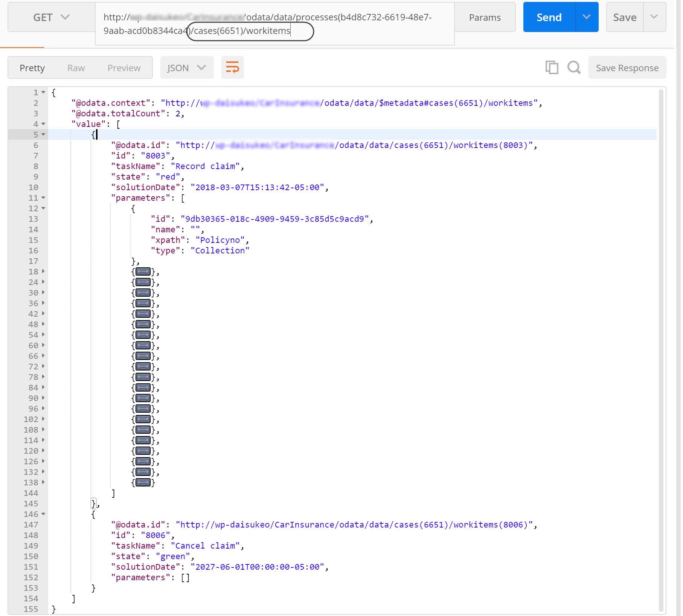Viewport: 683px width, 616px height.
Task: Click the Save request button
Action: (x=625, y=17)
